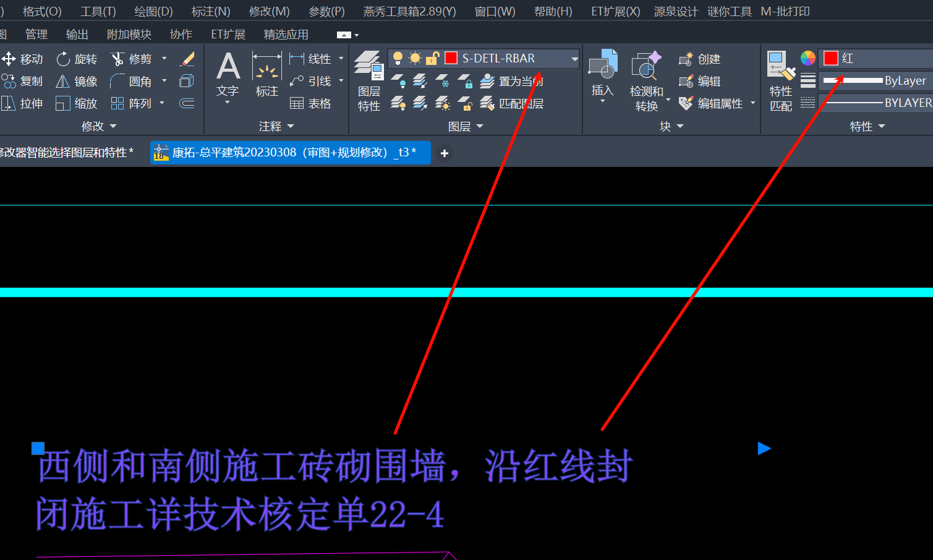Open the Dimension (标注) menu
Image resolution: width=933 pixels, height=560 pixels.
coord(210,11)
